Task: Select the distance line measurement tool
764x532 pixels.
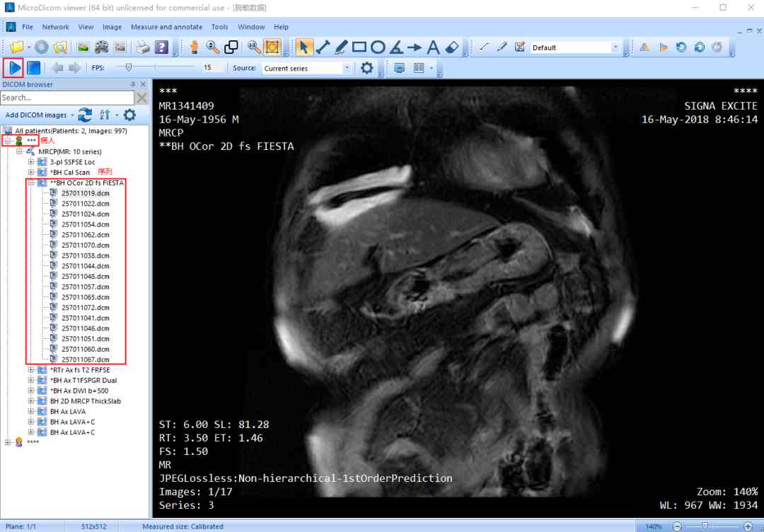Action: tap(323, 47)
